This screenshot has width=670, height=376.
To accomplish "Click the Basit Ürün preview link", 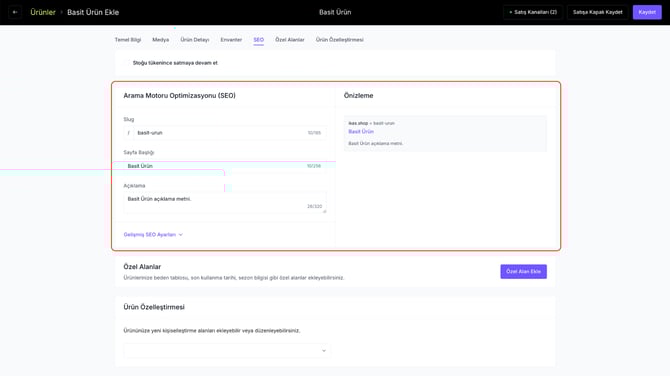I will point(361,132).
